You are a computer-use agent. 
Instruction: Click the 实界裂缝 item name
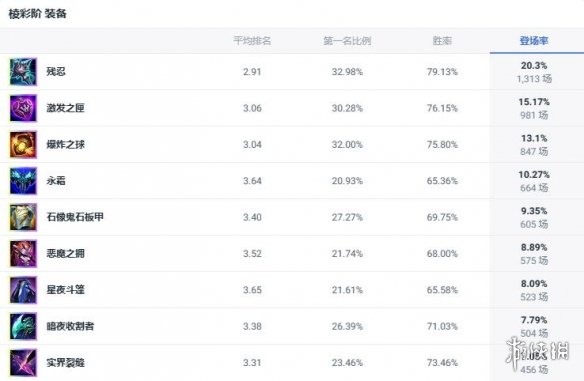pos(66,362)
